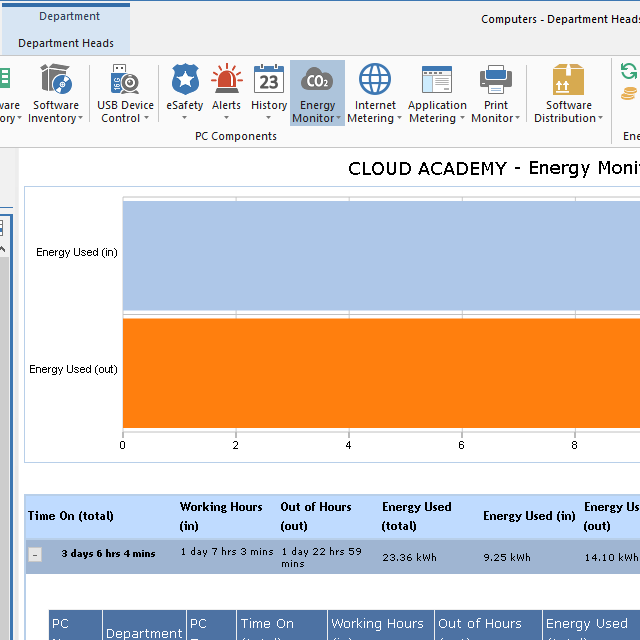640x640 pixels.
Task: Open the Software Inventory icon
Action: (56, 79)
